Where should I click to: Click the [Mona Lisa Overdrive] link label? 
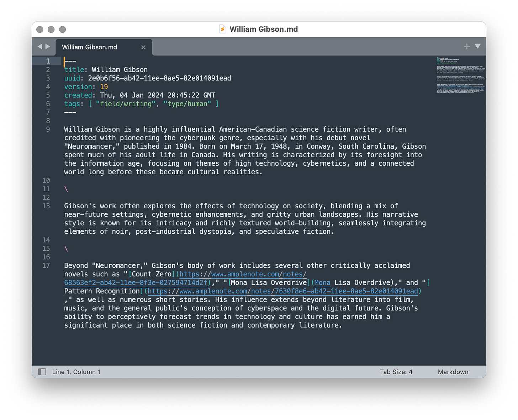(269, 283)
